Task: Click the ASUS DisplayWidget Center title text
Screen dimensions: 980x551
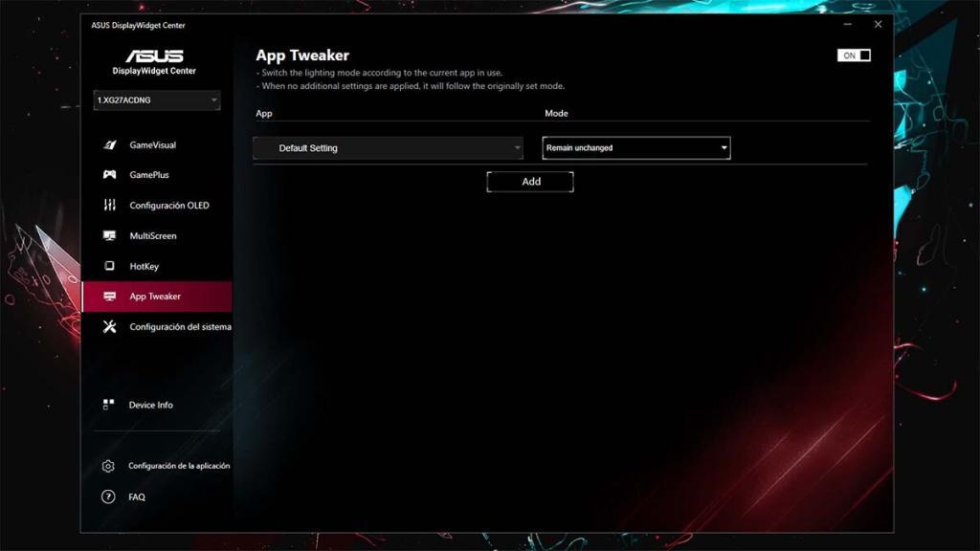Action: [x=138, y=26]
